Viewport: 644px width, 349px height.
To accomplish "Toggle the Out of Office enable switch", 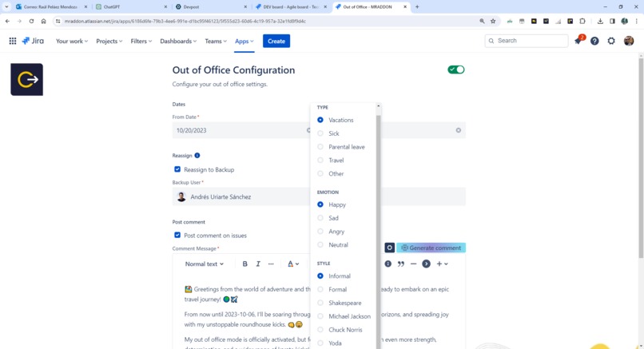I will (x=456, y=69).
